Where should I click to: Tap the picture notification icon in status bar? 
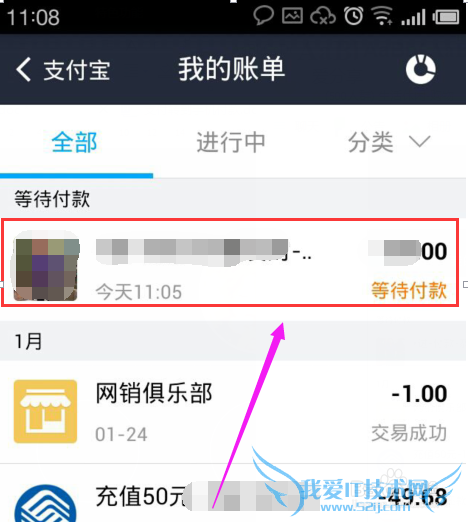tap(292, 16)
